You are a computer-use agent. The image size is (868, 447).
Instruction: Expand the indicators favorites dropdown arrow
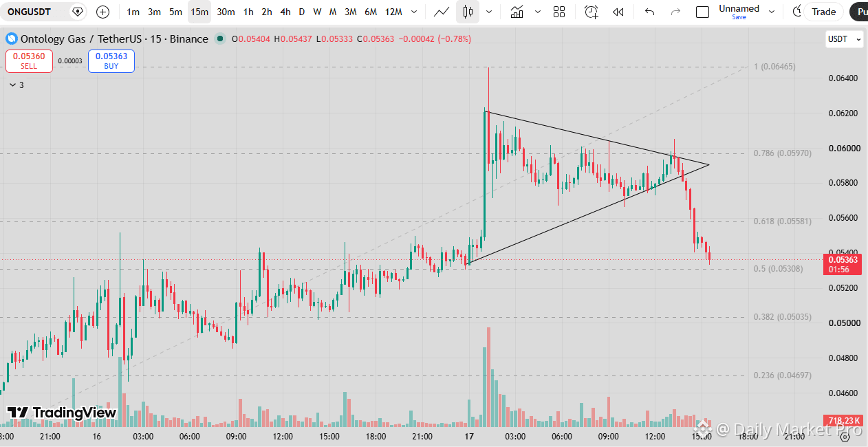point(537,12)
